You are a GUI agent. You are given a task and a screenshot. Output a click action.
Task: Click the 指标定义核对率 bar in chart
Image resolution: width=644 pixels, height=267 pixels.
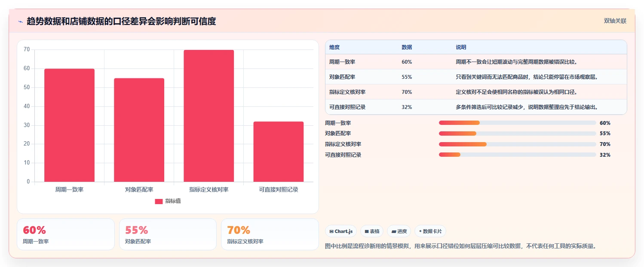[209, 116]
